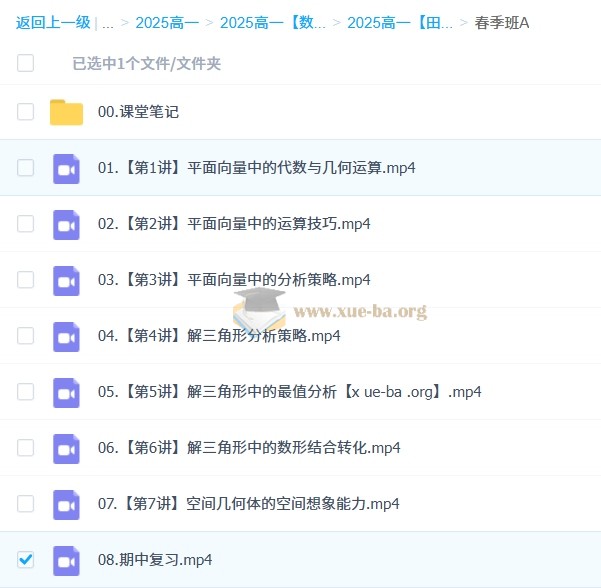Image resolution: width=601 pixels, height=588 pixels.
Task: Go to first 2025高一 breadcrumb folder
Action: coord(165,22)
